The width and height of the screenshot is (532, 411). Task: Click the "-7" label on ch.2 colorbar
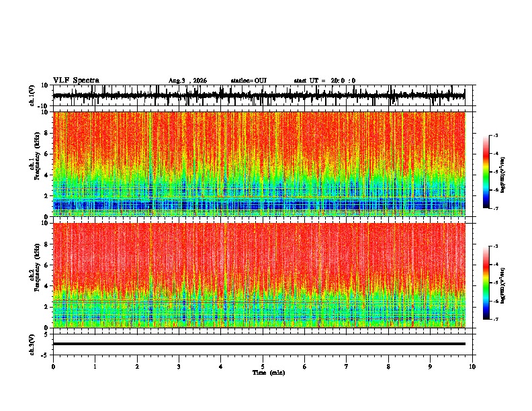pyautogui.click(x=495, y=319)
